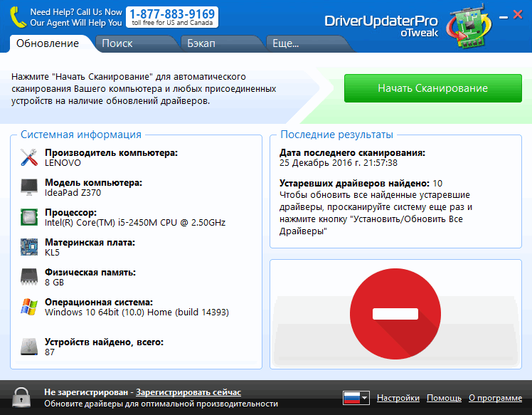532x415 pixels.
Task: Click the Последние результаты heading
Action: click(x=336, y=135)
